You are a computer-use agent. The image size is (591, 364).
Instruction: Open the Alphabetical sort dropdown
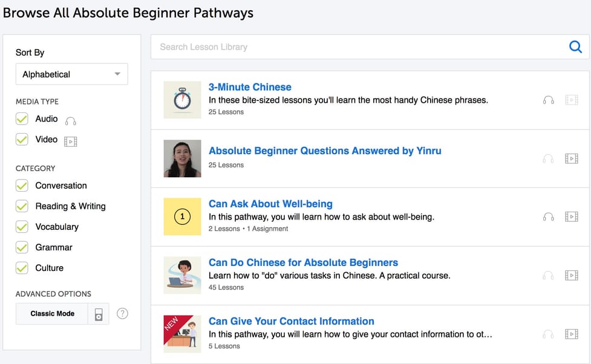click(x=71, y=74)
